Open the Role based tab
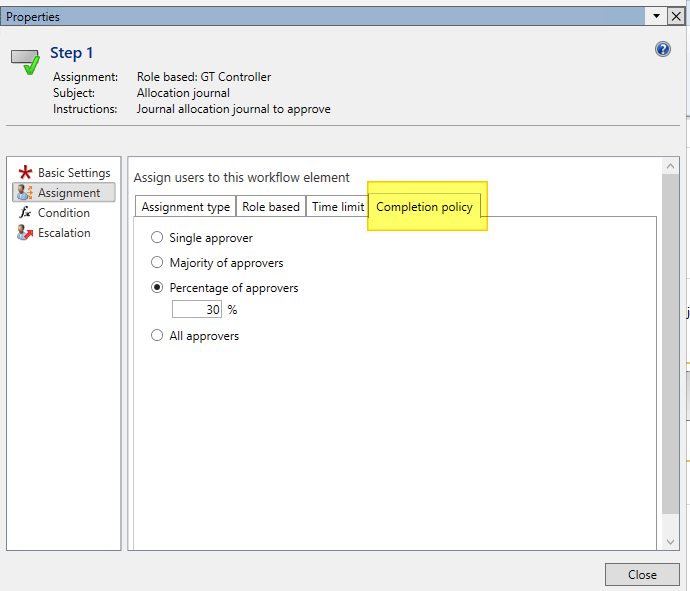This screenshot has width=690, height=591. (x=270, y=207)
